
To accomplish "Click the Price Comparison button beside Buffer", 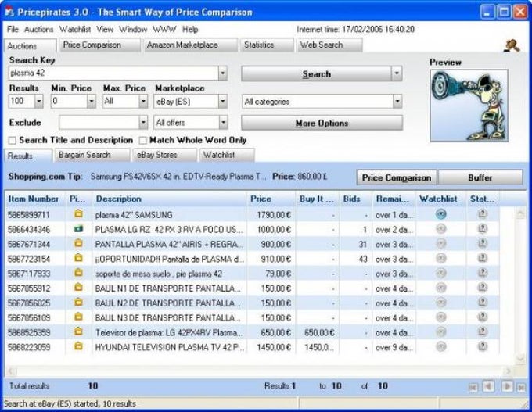I will (x=396, y=177).
